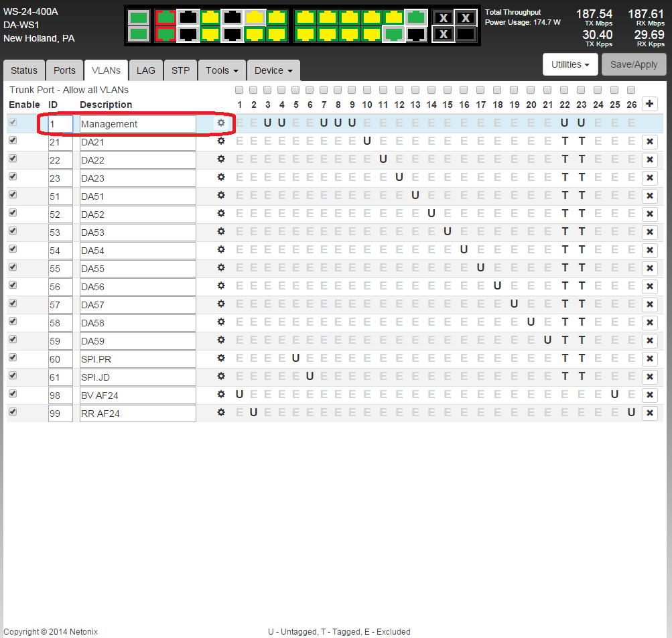Screen dimensions: 672x638
Task: Open settings gear for DA51 VLAN
Action: 220,195
